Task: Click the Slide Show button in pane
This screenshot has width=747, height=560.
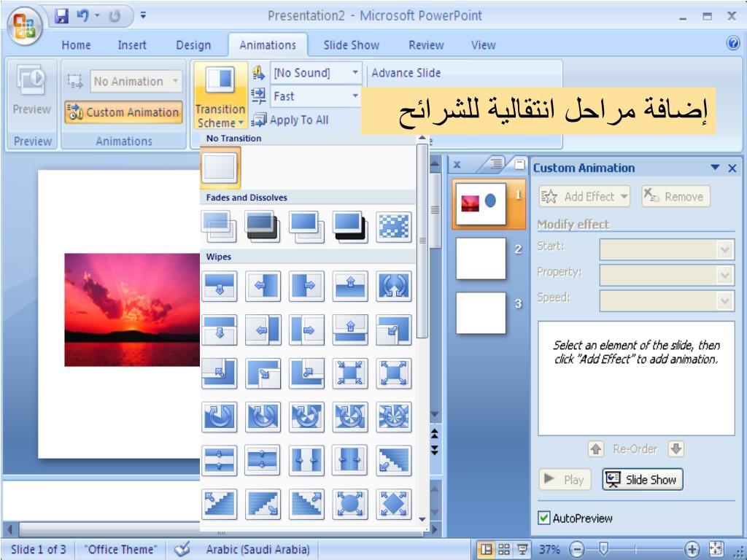Action: [643, 479]
